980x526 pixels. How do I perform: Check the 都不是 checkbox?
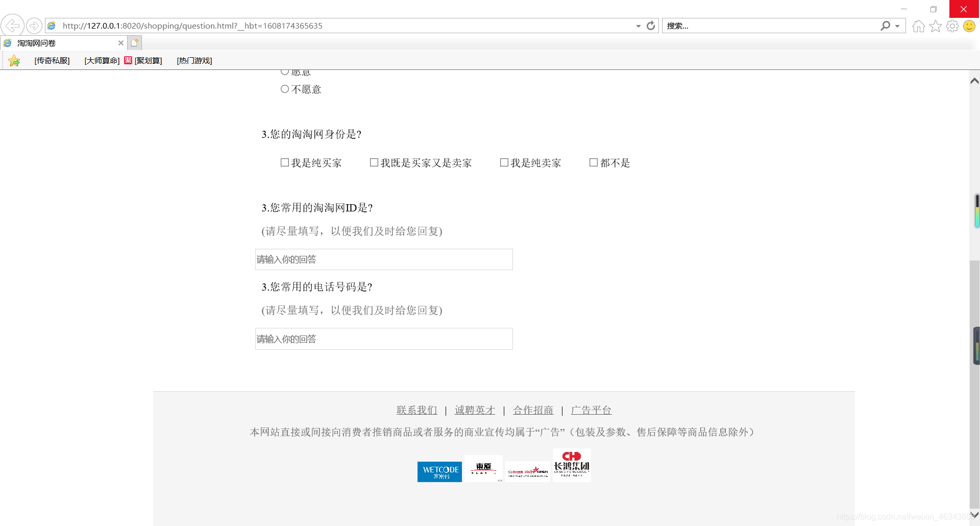[x=594, y=162]
